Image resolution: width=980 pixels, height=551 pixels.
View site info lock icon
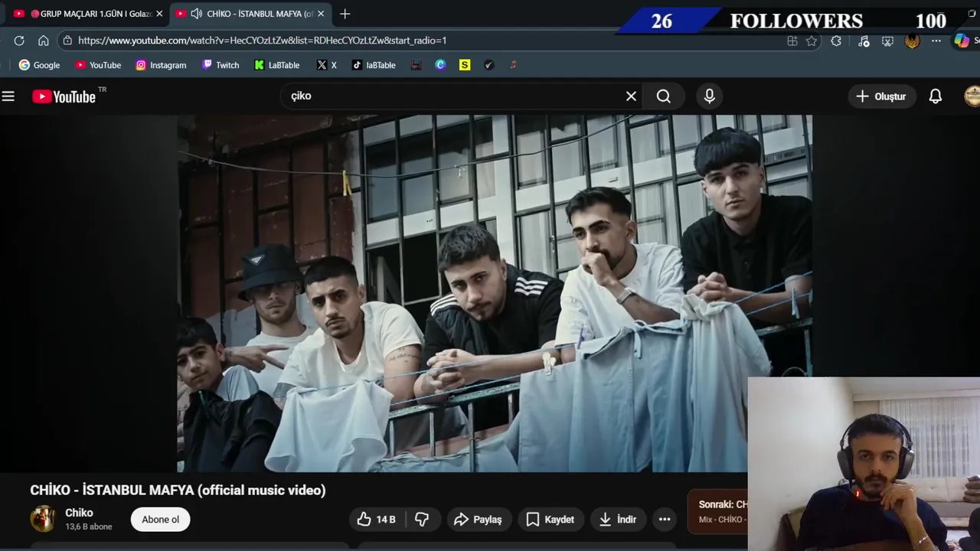point(67,41)
